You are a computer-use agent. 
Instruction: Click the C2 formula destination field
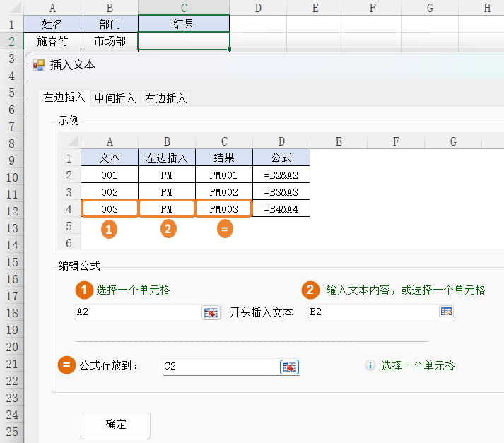pyautogui.click(x=220, y=366)
